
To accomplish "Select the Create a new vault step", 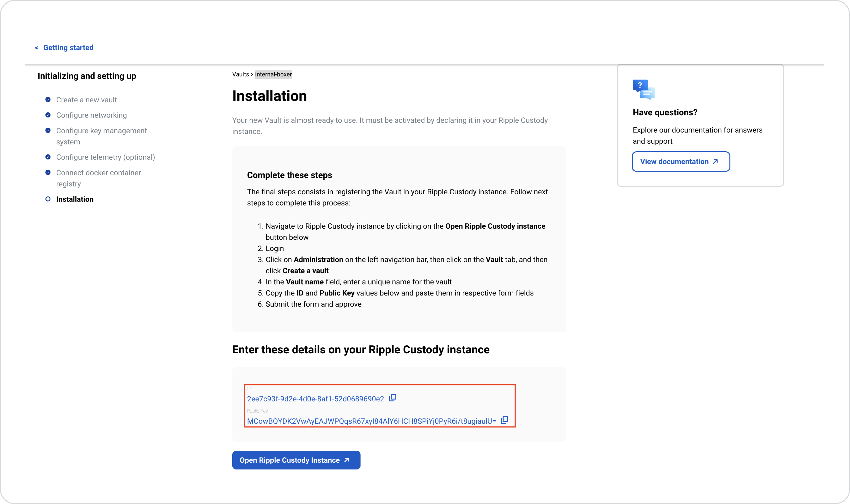I will click(x=86, y=100).
